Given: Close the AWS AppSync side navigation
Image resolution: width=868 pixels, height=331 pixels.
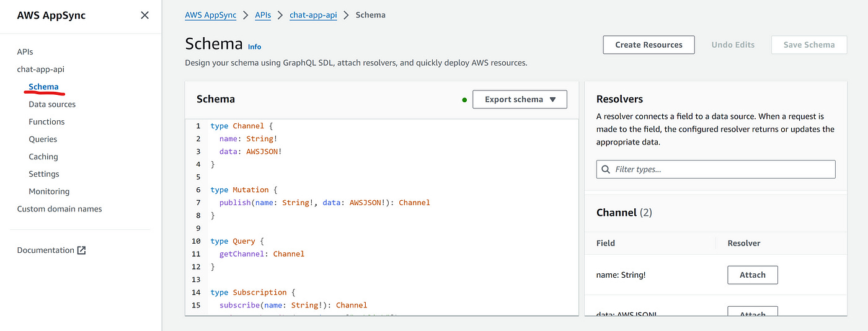Looking at the screenshot, I should click(144, 15).
